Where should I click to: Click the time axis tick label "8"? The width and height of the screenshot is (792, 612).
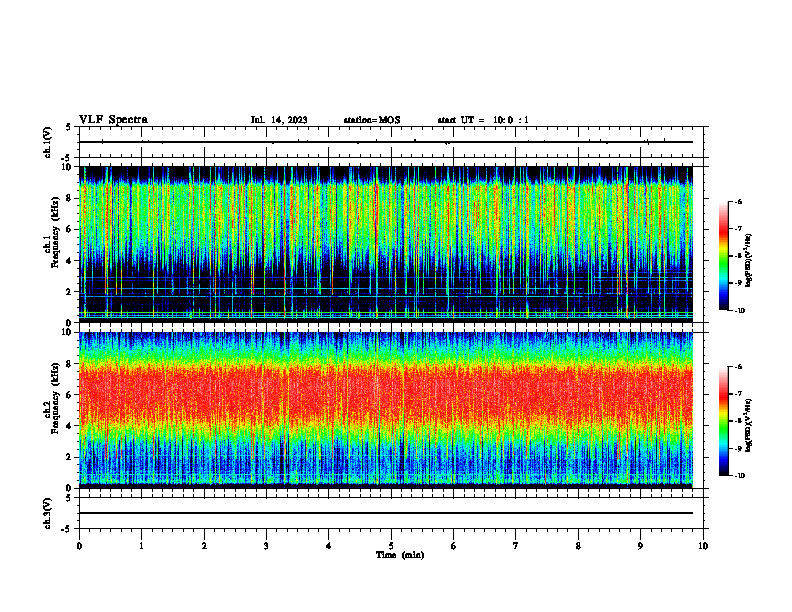point(578,546)
